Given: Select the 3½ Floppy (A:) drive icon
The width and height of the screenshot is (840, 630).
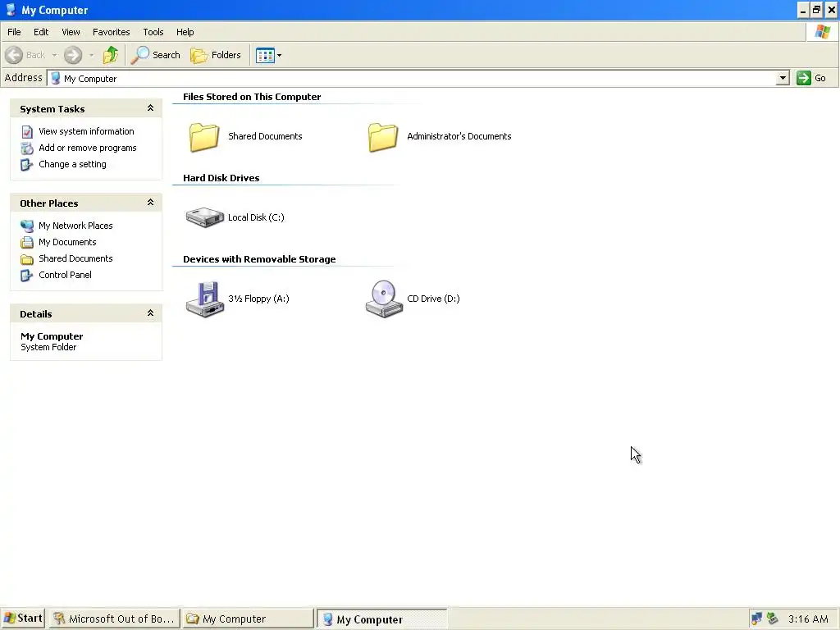Looking at the screenshot, I should [204, 299].
